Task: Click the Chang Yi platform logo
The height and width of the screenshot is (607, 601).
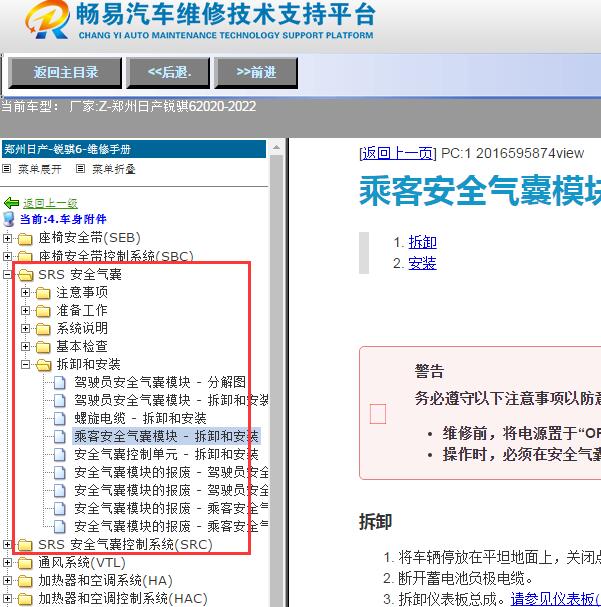Action: 48,20
